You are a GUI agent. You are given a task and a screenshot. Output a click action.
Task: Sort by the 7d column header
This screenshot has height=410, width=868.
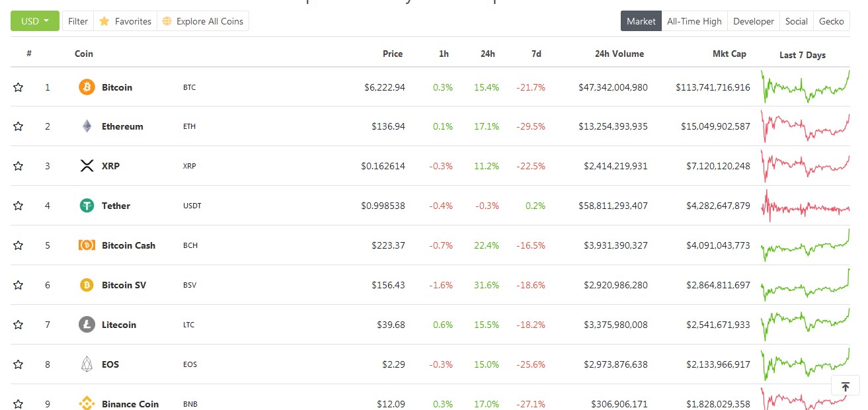click(536, 54)
